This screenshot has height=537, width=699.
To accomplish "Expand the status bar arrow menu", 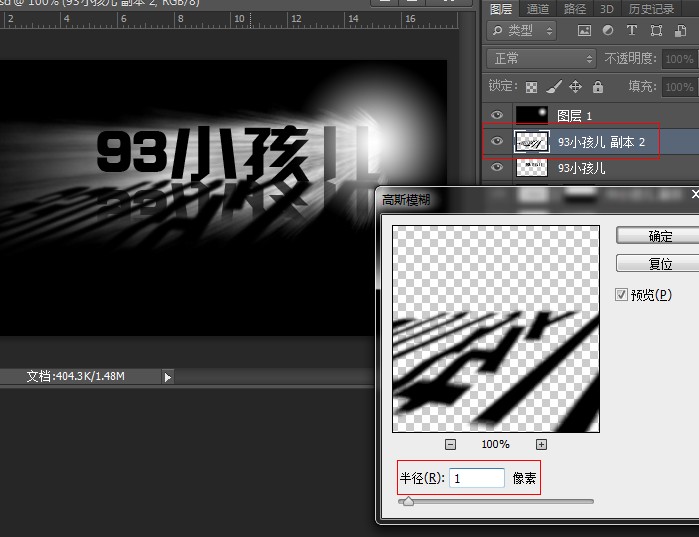I will click(x=167, y=377).
